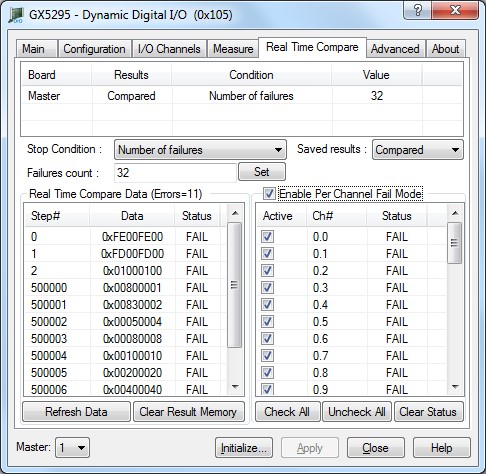Click scroll up arrow in channel list
Viewport: 486px width, 474px height.
tap(455, 213)
